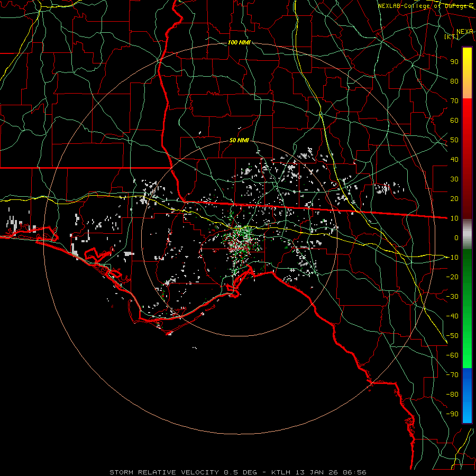Pick the blue segment of the color bar

(x=467, y=395)
